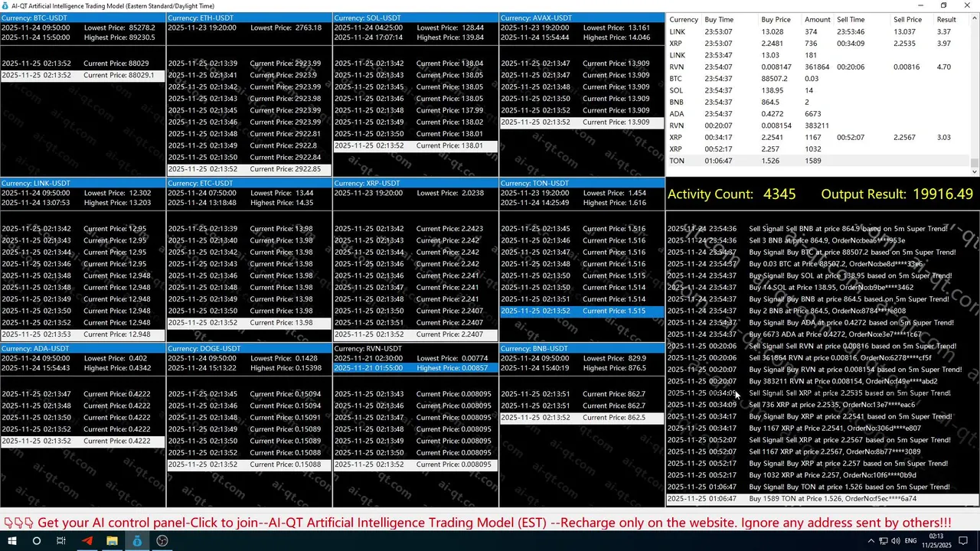Select XRP 'Lowest Price: 2.0238' row
This screenshot has width=980, height=551.
[x=416, y=194]
